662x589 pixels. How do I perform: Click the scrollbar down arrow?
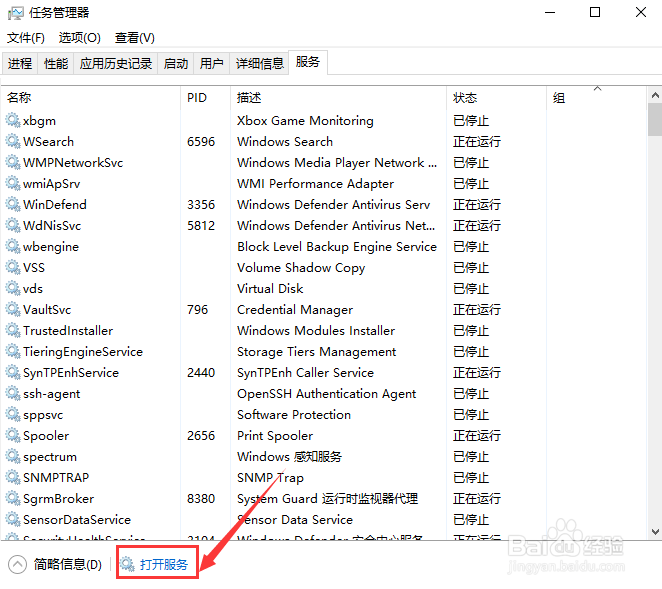[x=655, y=532]
